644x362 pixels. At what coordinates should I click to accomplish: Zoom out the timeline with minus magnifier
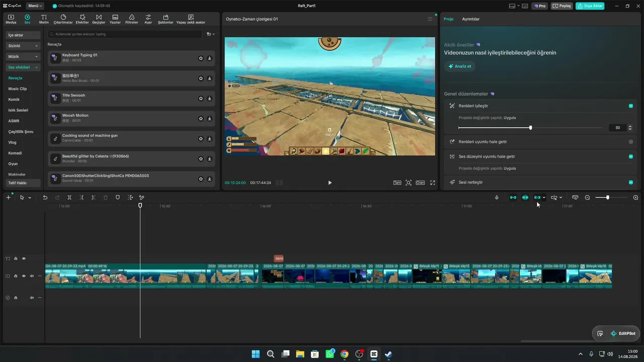point(587,198)
